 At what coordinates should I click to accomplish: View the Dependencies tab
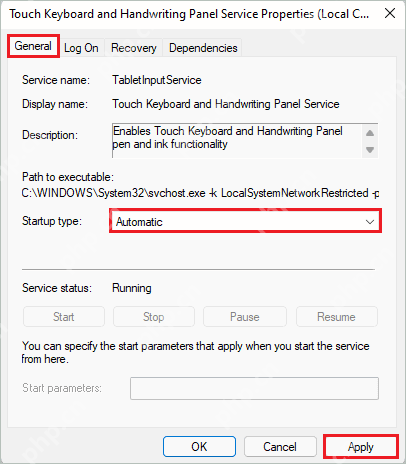[x=203, y=48]
